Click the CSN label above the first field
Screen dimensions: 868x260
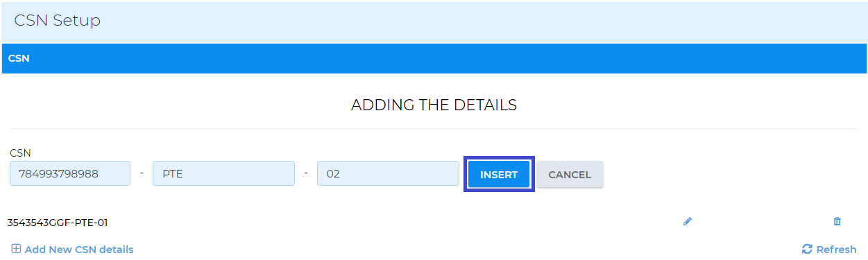tap(20, 153)
